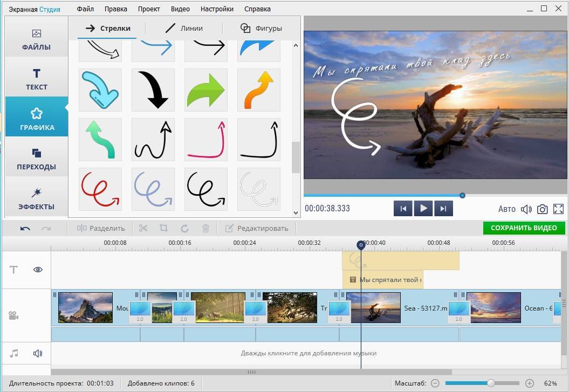The width and height of the screenshot is (569, 392).
Task: Take a snapshot with the camera icon
Action: point(543,209)
